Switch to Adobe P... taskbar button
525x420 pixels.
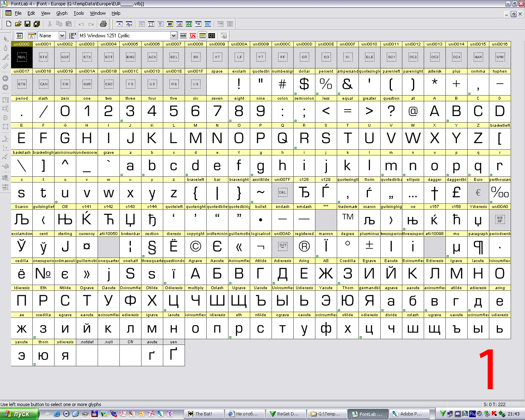(409, 414)
